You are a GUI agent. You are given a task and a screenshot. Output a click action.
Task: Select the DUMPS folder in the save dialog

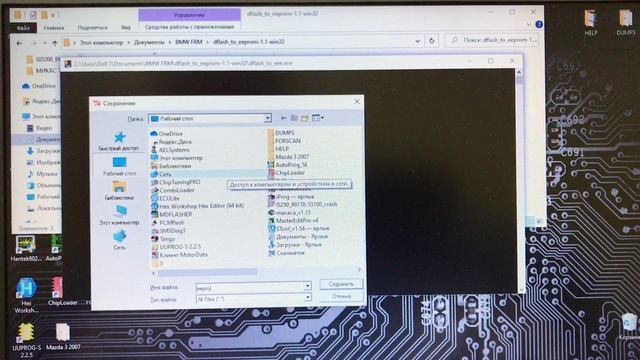tap(281, 133)
